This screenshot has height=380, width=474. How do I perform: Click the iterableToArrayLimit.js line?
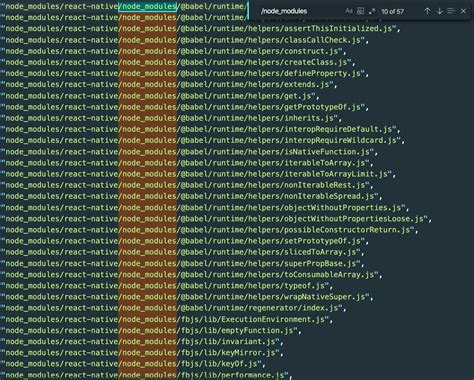pyautogui.click(x=198, y=174)
